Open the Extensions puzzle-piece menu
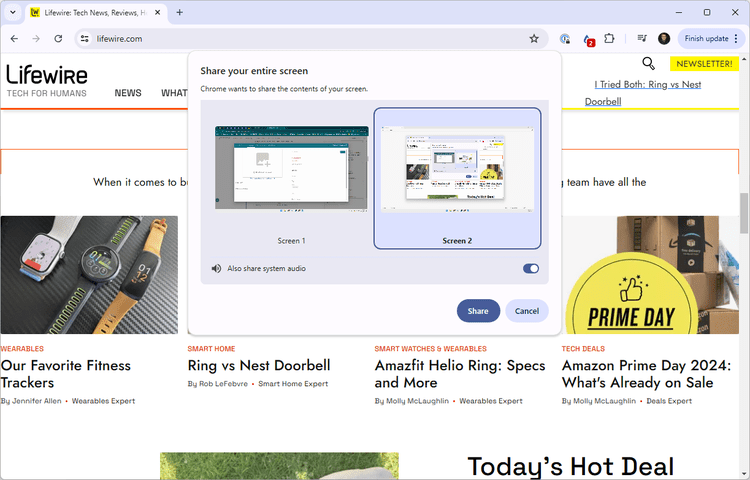This screenshot has height=480, width=750. 609,39
